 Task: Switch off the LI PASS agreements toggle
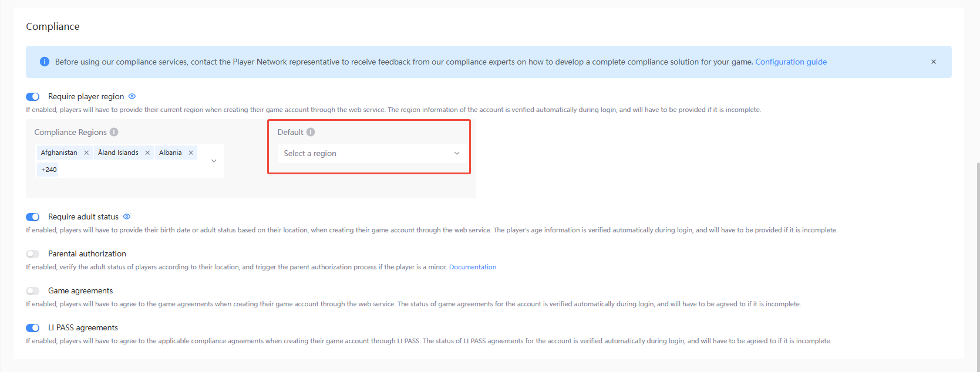(x=33, y=328)
